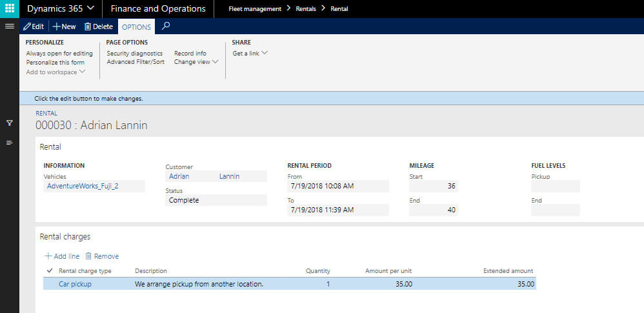Click the Mileage Start field
Viewport: 644px width, 313px height.
433,186
